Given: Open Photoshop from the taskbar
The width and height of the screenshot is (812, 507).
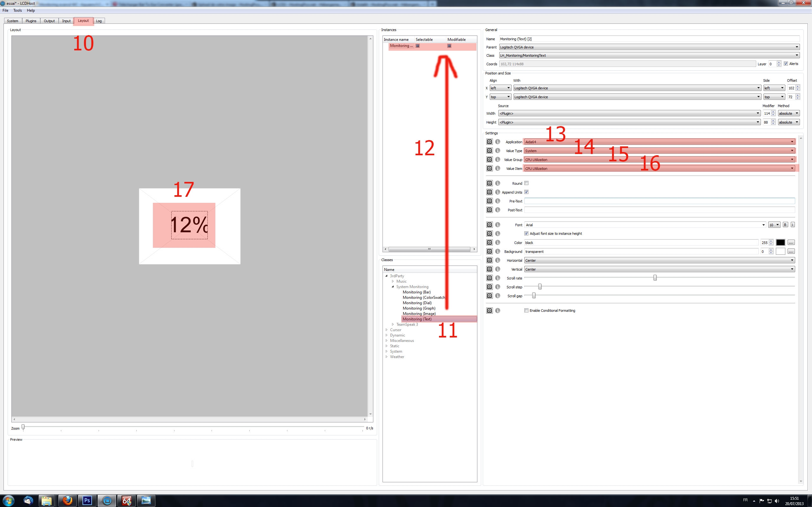Looking at the screenshot, I should 87,501.
